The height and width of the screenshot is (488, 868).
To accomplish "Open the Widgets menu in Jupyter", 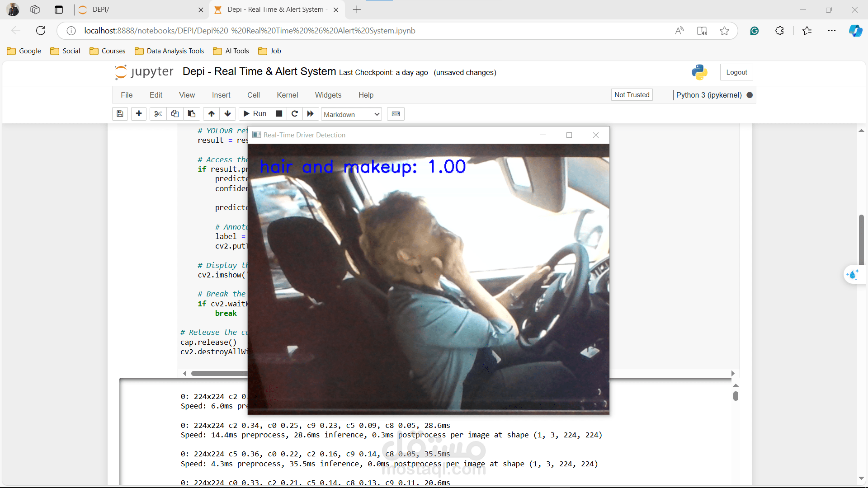I will [328, 95].
